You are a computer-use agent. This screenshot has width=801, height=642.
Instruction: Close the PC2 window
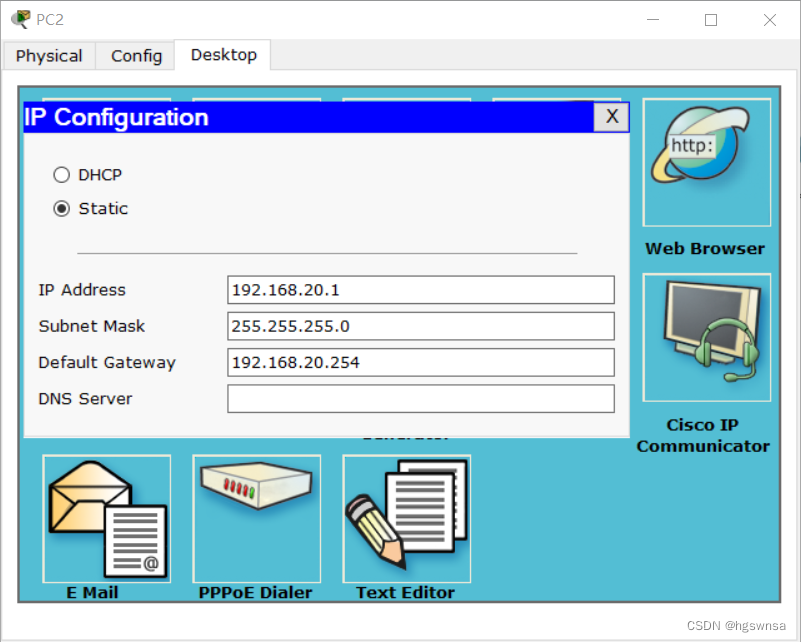[x=770, y=20]
